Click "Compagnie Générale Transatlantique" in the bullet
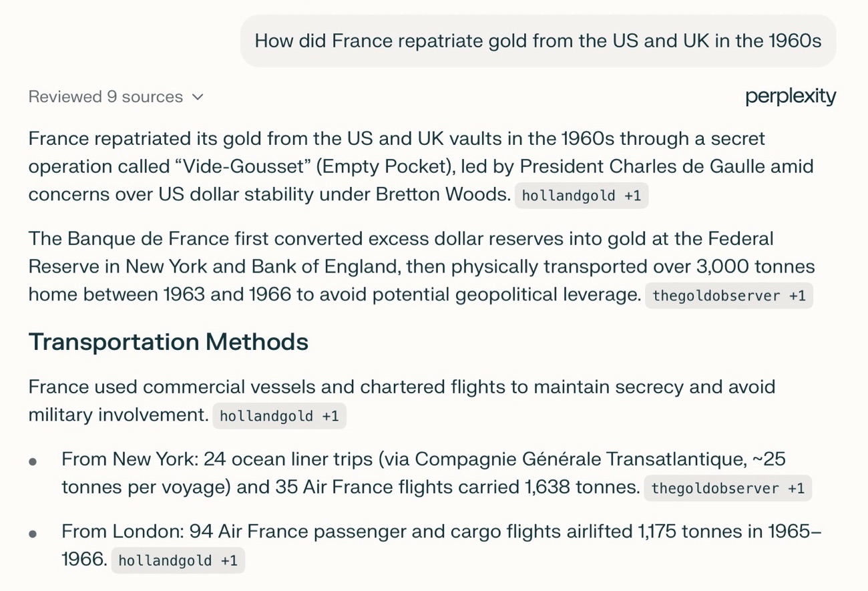This screenshot has height=591, width=868. [579, 459]
